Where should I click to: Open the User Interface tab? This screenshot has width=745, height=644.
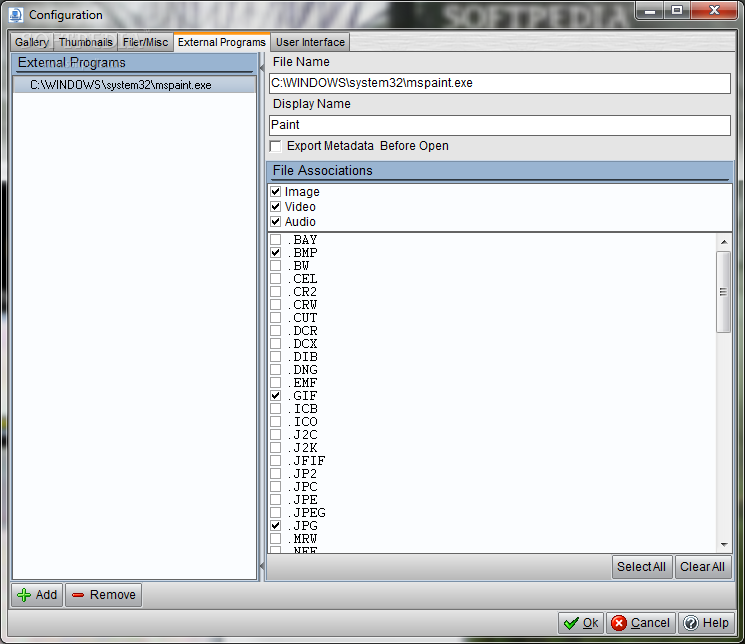pyautogui.click(x=310, y=42)
